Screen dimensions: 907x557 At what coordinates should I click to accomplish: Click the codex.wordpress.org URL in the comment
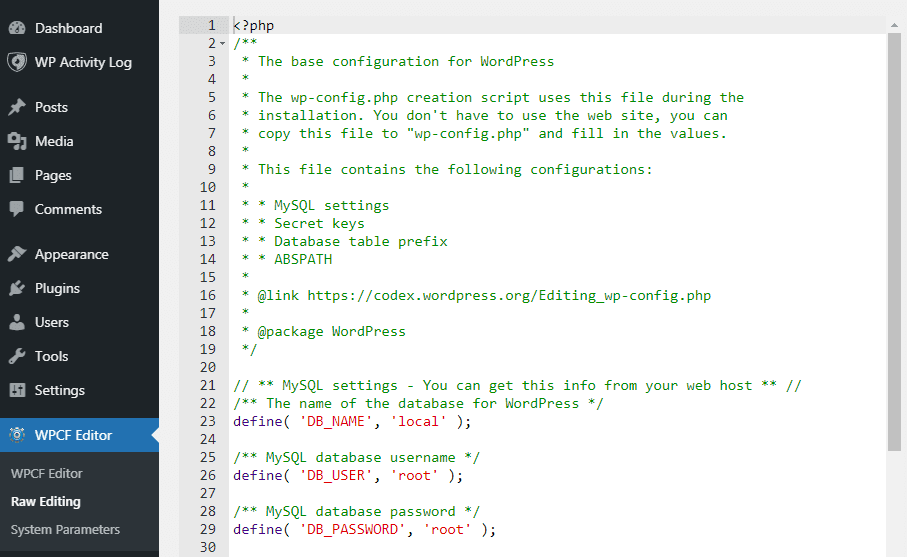pos(509,296)
